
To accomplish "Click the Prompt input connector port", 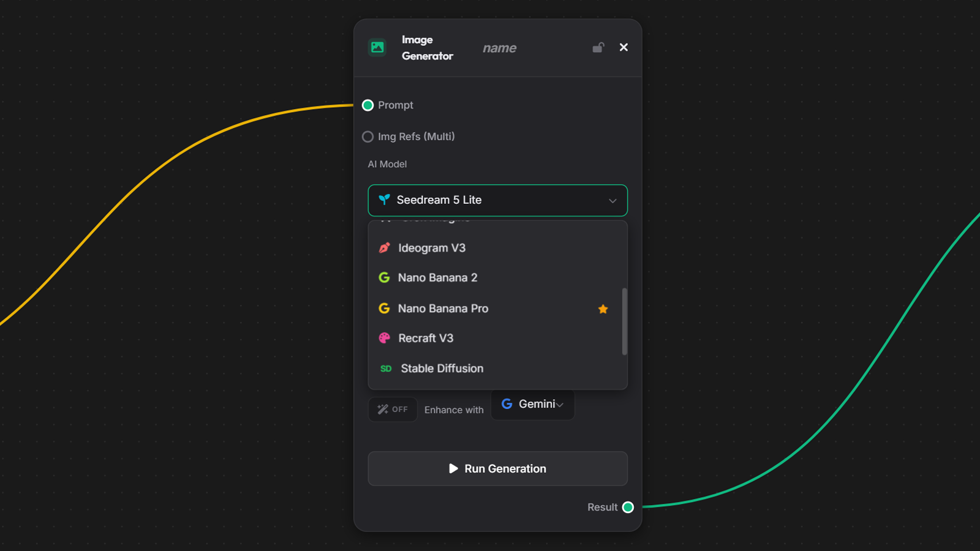I will 367,105.
